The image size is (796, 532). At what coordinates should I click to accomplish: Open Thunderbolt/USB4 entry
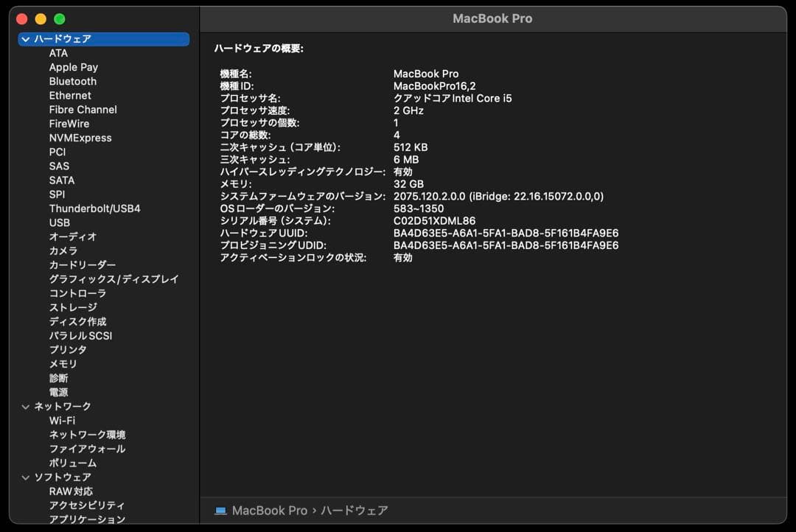pos(94,209)
